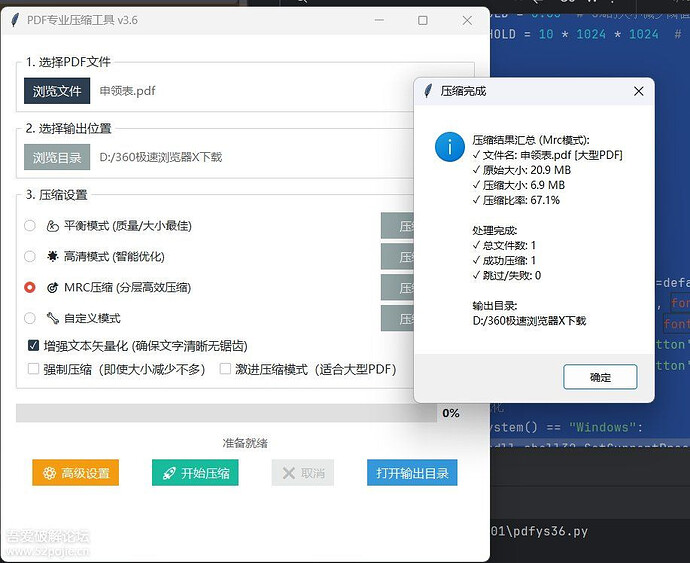
Task: Click the feather icon in the PDF tool title bar
Action: 13,20
